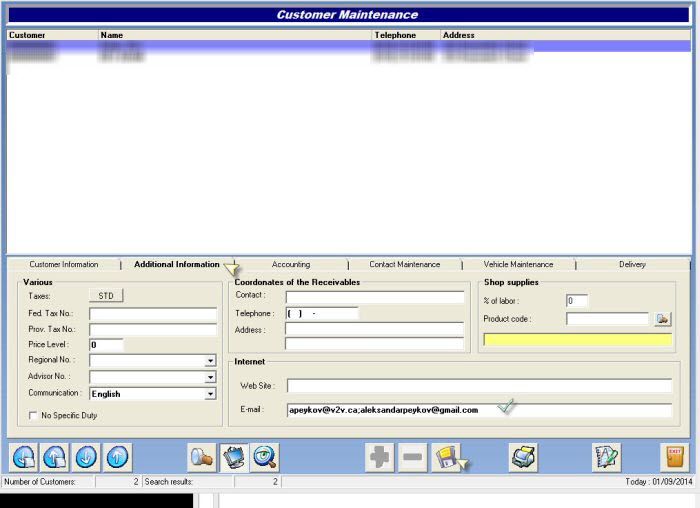Click the floppy disk save icon
Screen dimensions: 700x508
tap(446, 457)
